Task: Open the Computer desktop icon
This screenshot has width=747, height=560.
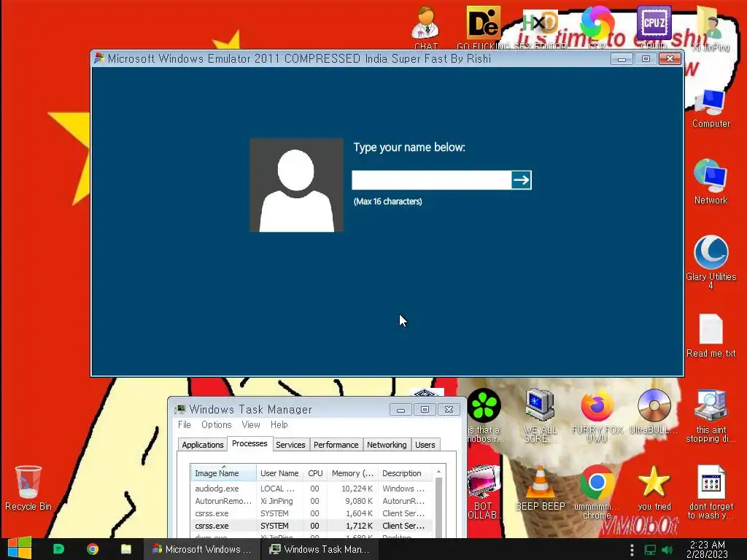Action: [711, 109]
